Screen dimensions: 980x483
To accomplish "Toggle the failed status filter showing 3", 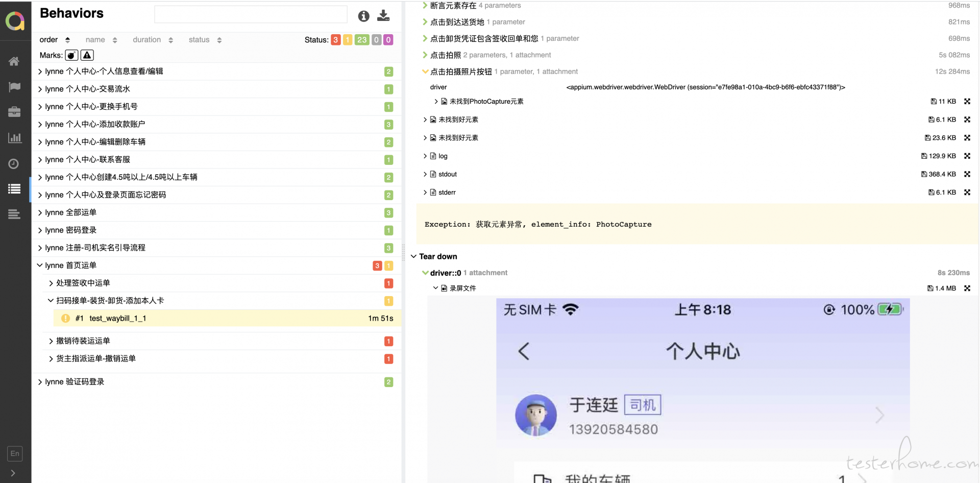I will pos(335,40).
